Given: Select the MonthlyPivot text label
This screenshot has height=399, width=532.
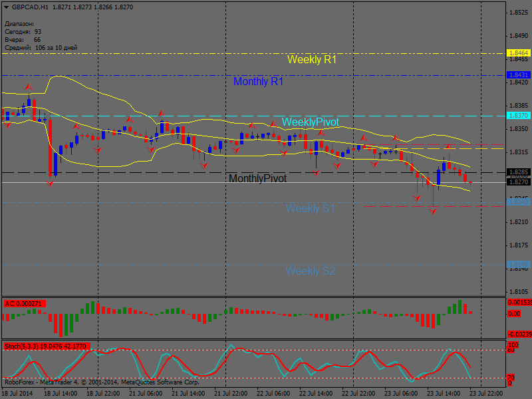Looking at the screenshot, I should point(257,179).
